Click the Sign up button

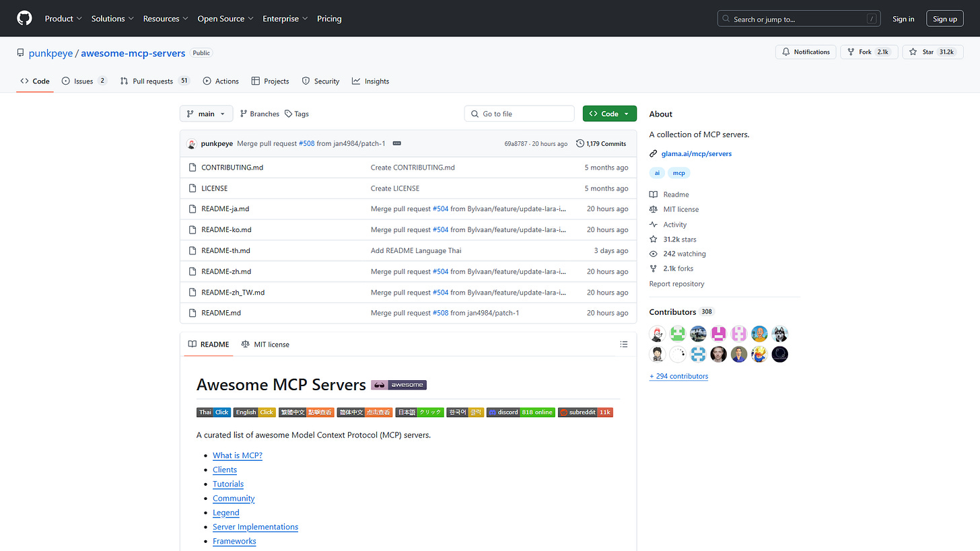(x=945, y=19)
